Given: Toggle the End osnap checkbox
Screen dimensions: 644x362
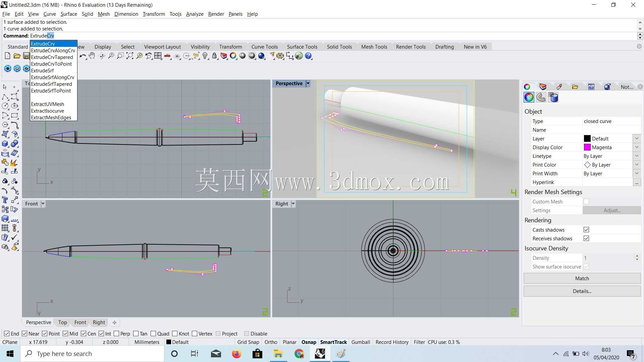Looking at the screenshot, I should pos(7,334).
